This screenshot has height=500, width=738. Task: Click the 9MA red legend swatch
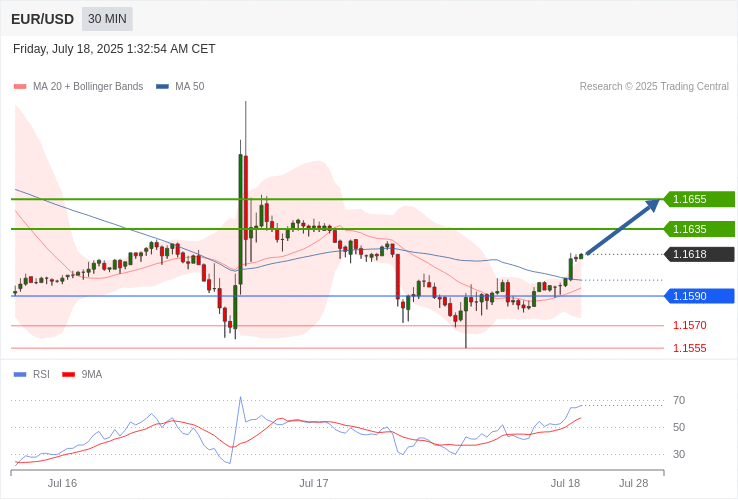point(69,375)
